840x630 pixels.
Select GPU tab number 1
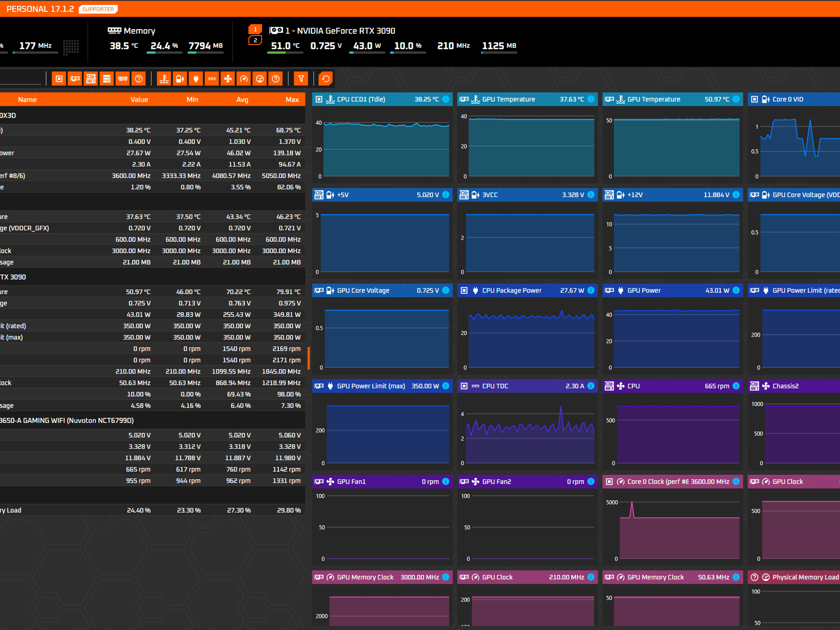click(255, 29)
